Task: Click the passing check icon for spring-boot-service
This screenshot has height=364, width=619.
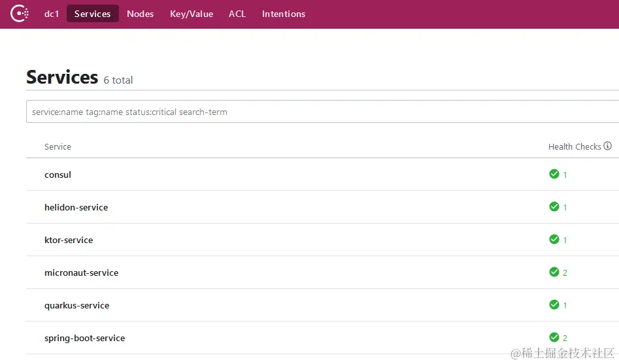Action: [554, 338]
